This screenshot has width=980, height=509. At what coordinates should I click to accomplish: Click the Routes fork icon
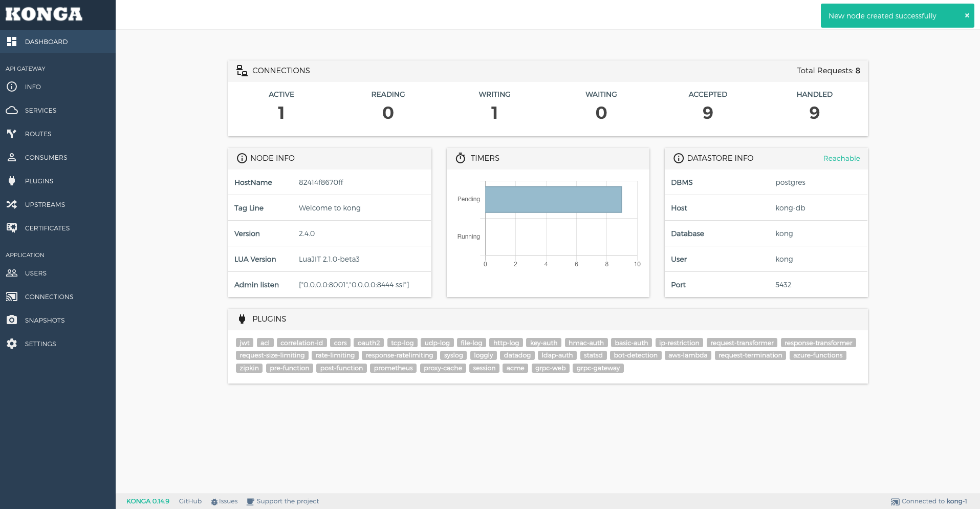point(12,134)
